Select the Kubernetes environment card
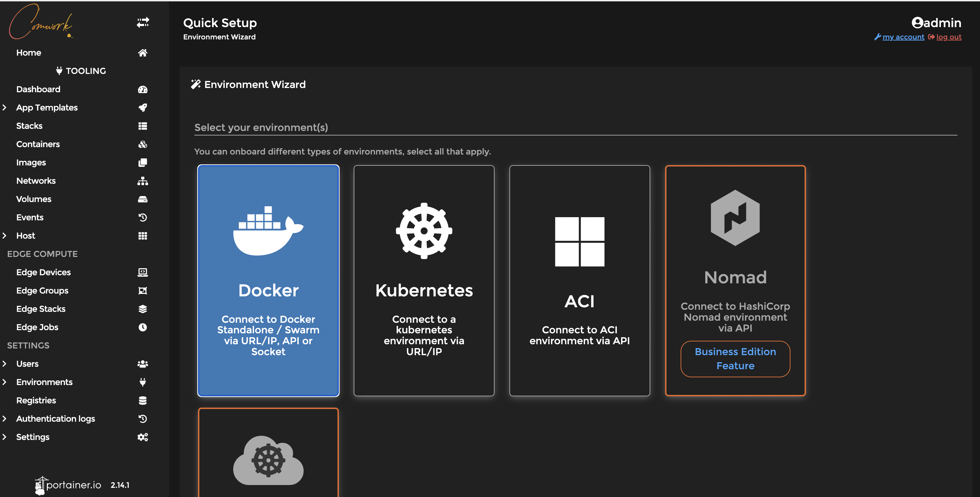The image size is (980, 497). pos(424,281)
